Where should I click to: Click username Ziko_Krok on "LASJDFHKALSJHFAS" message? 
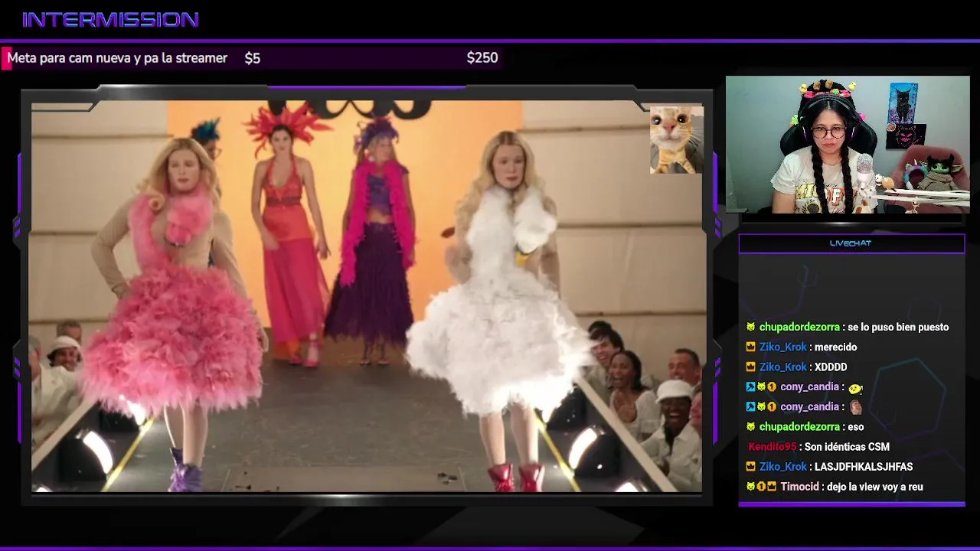click(x=783, y=467)
